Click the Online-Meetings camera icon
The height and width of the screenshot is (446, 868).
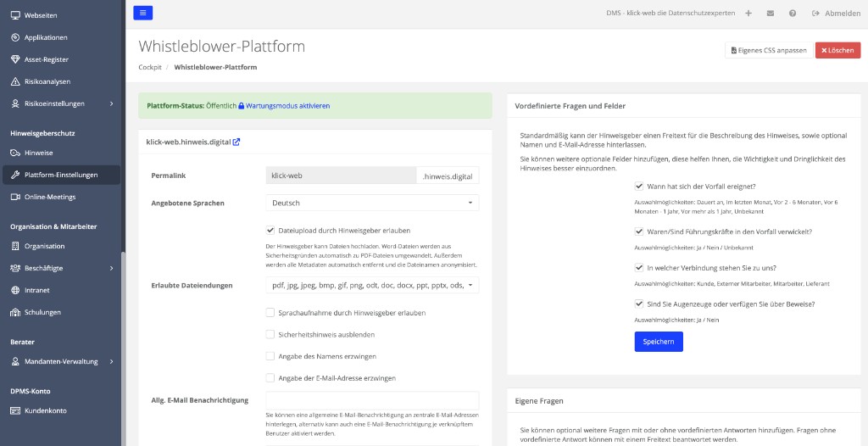(x=15, y=197)
